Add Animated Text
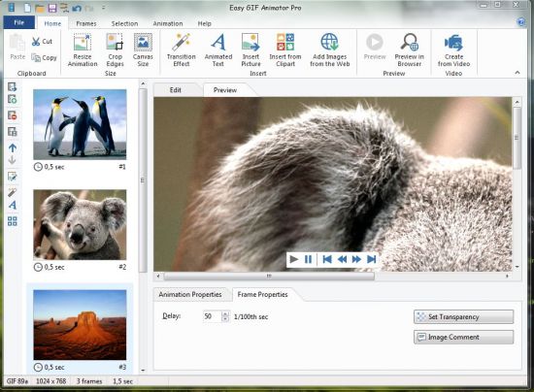Viewport: 534px width, 392px height. pos(218,50)
